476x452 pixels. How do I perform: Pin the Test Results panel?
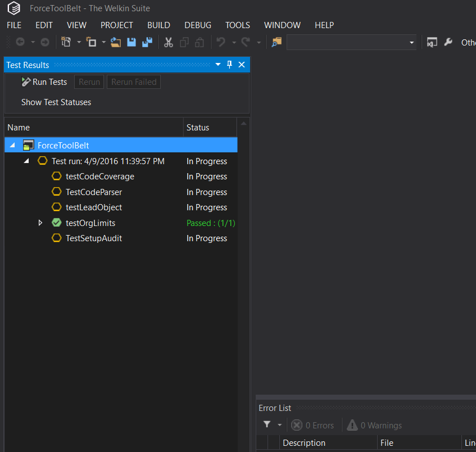point(229,65)
